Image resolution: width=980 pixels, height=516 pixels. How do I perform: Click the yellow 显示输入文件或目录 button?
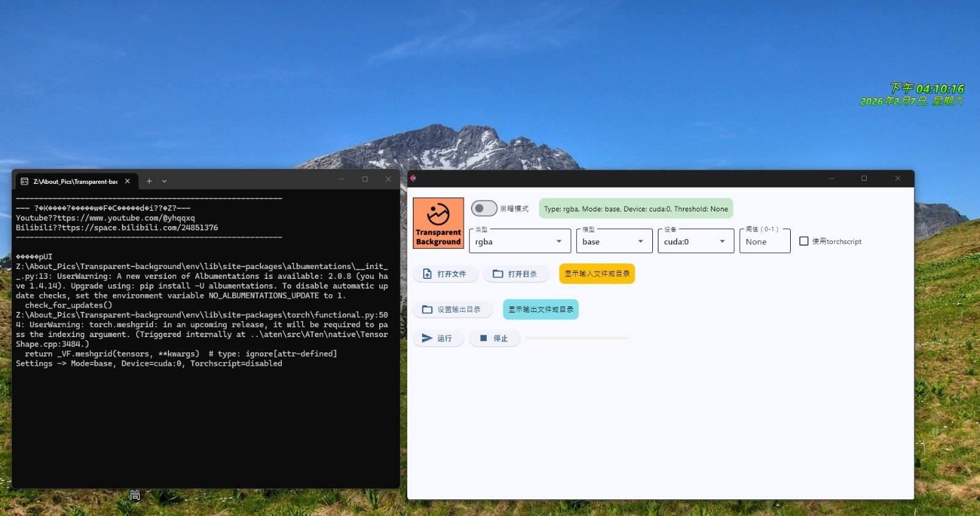(597, 274)
